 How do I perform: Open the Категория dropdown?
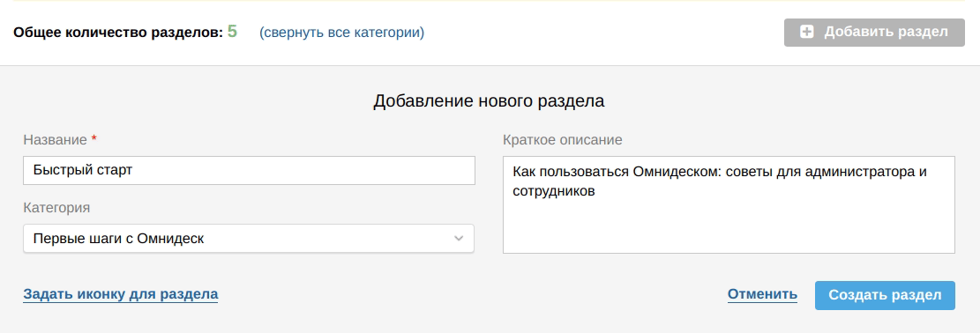249,239
